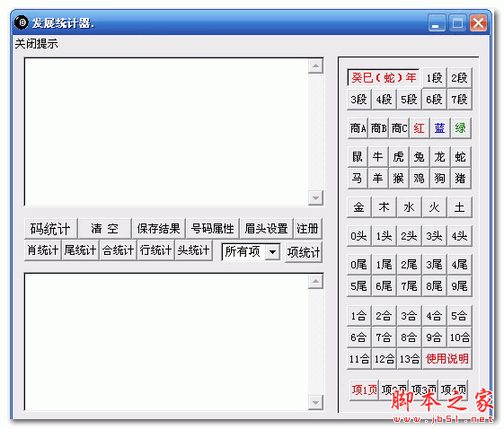Open the 关闭提示 menu
The image size is (504, 429).
[x=36, y=44]
